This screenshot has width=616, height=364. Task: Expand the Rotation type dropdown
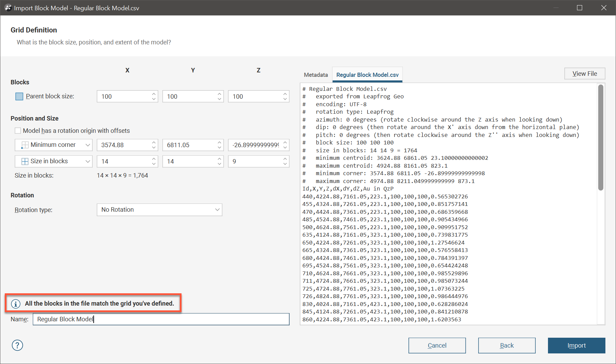point(159,210)
